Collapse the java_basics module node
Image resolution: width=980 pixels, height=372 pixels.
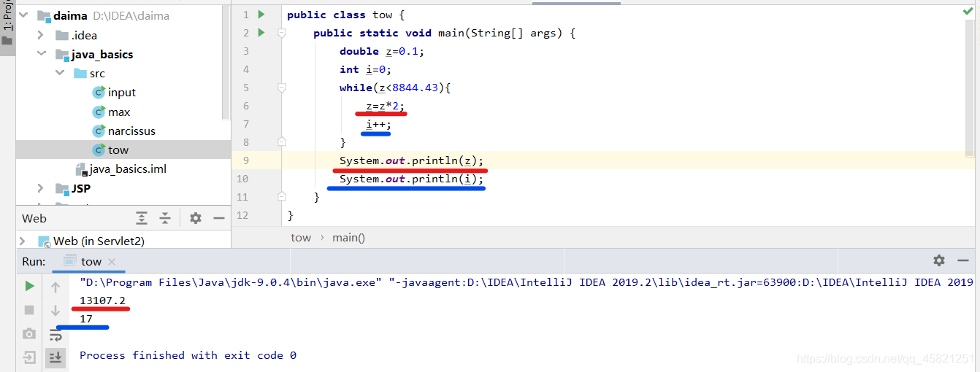(x=41, y=54)
